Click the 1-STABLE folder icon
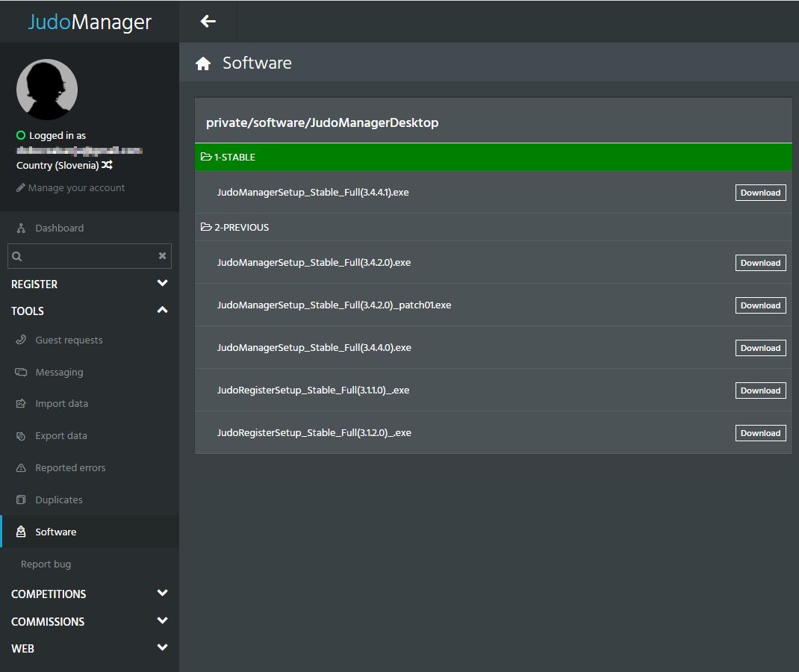 206,156
